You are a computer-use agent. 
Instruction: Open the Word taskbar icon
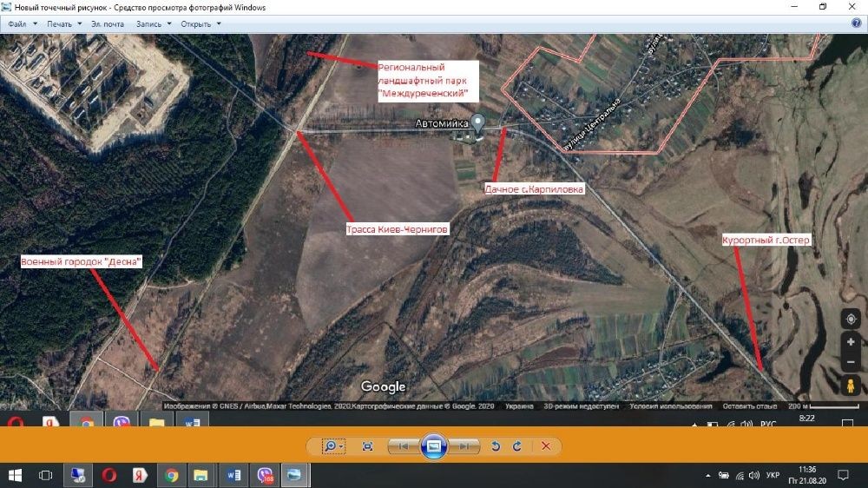233,475
